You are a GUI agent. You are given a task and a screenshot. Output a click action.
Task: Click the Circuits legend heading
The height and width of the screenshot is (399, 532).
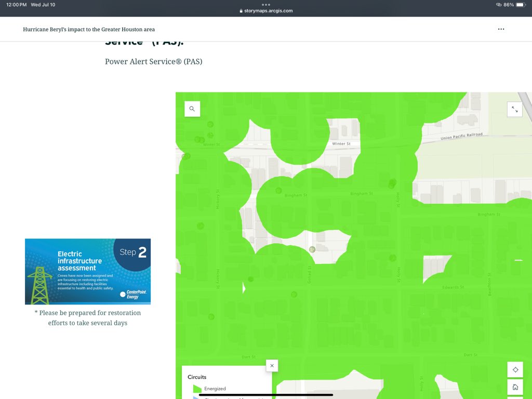coord(197,377)
